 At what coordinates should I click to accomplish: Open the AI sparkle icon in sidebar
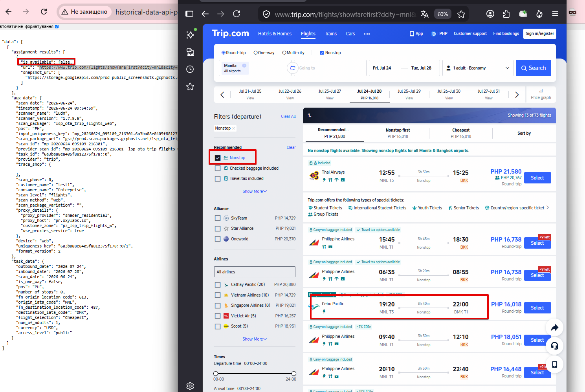(x=190, y=35)
